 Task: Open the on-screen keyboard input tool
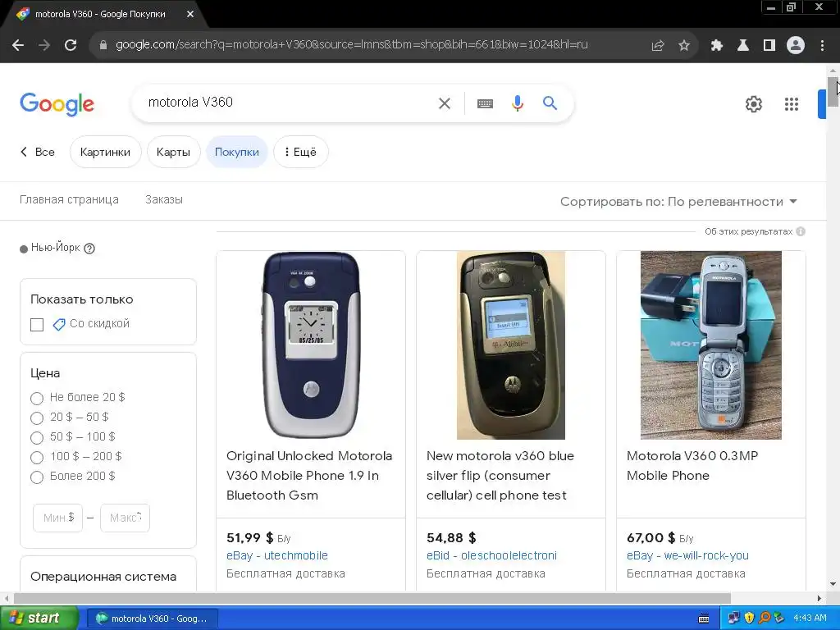485,103
